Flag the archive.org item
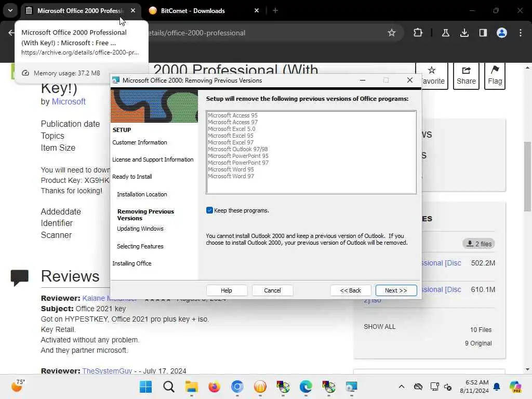Screen dimensions: 532x399 tap(495, 76)
